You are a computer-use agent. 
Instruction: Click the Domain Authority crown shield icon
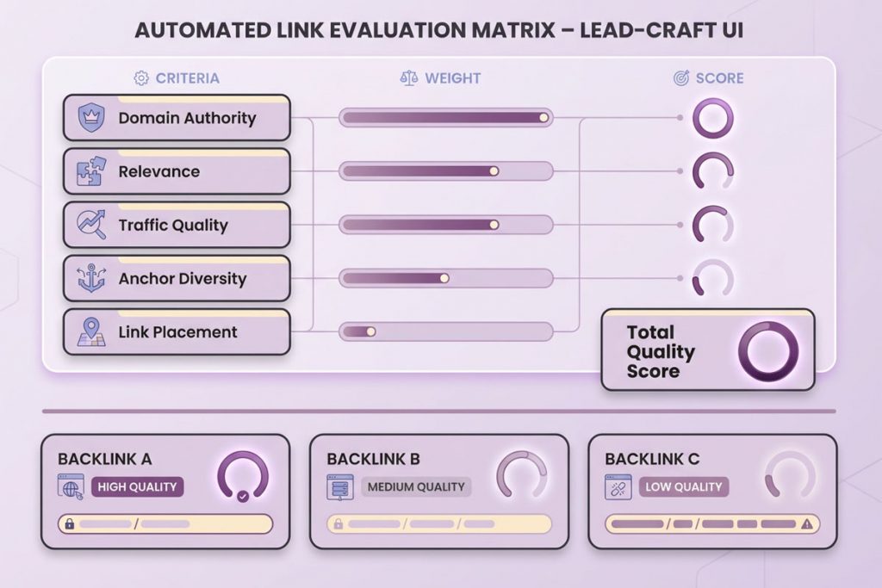click(x=91, y=118)
